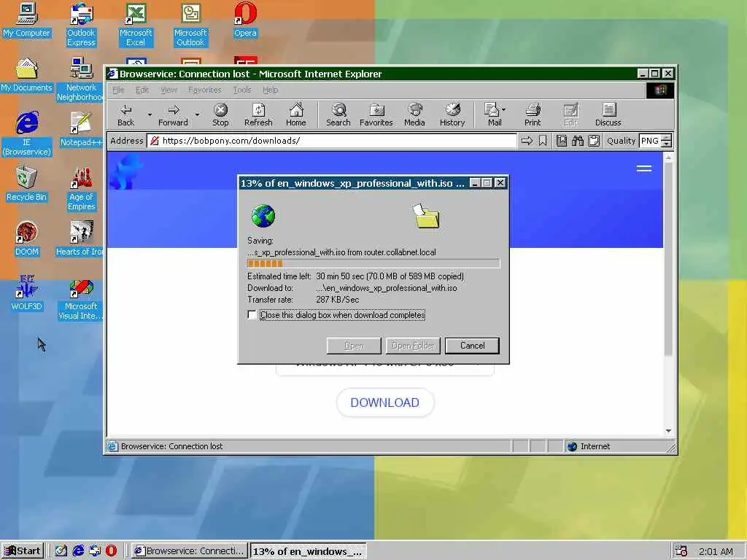Screen dimensions: 747x560
Task: Launch Outlook Express from quick launch bar
Action: 95,551
